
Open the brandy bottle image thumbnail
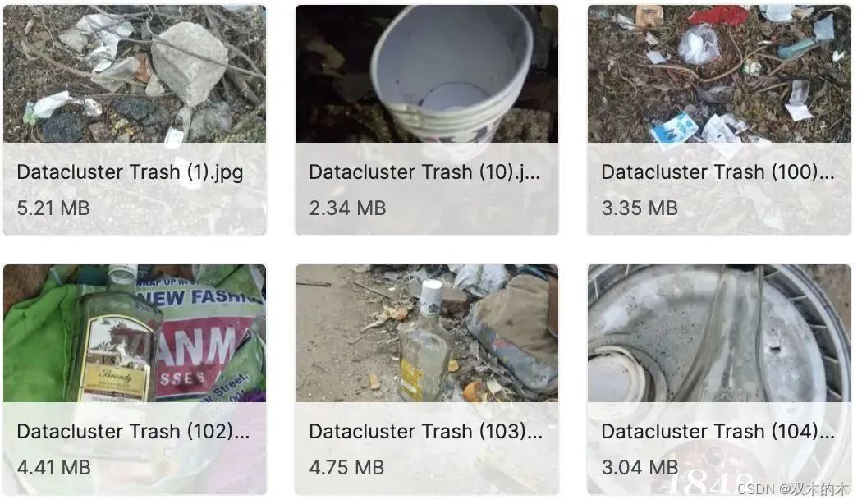pos(135,333)
